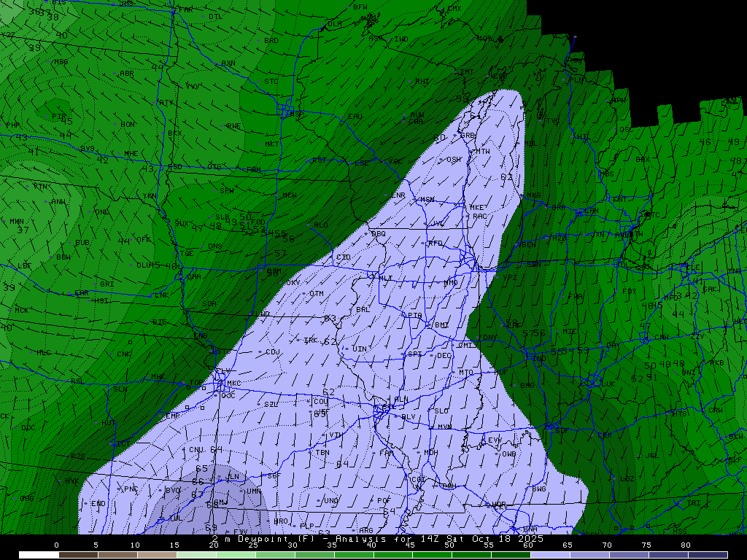The height and width of the screenshot is (560, 747).
Task: Select the JLN station label
Action: click(232, 477)
